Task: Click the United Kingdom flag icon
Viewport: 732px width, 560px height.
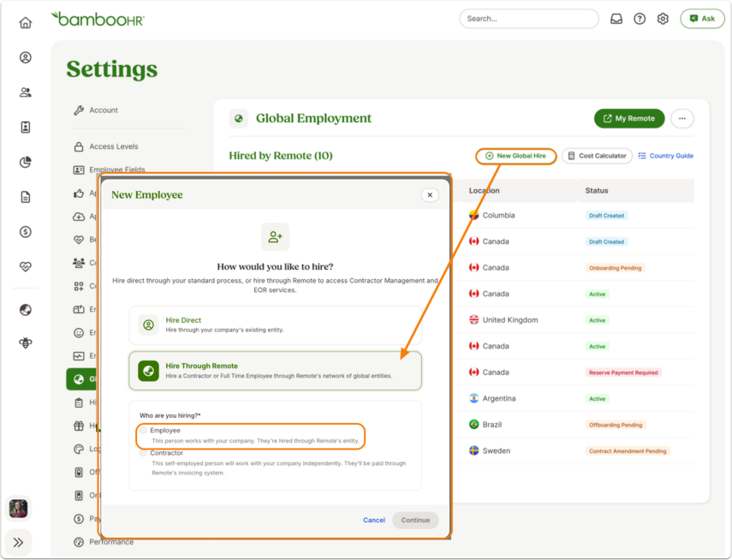Action: point(473,320)
